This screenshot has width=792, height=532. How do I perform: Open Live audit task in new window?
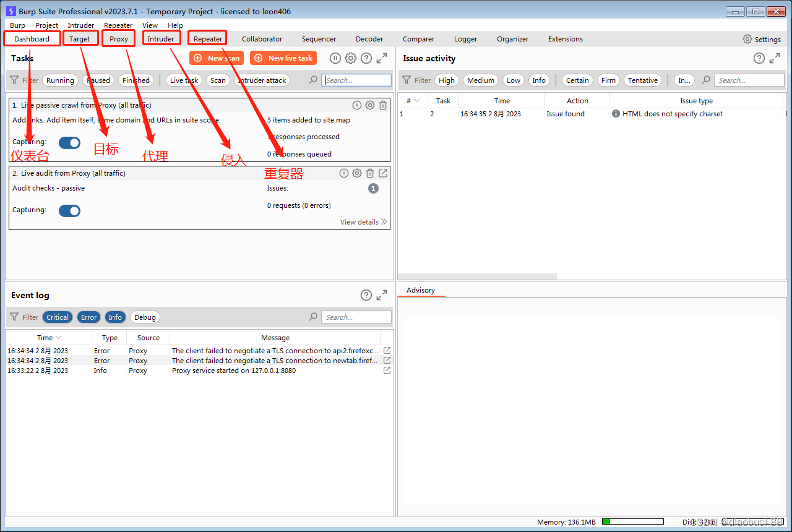pyautogui.click(x=383, y=173)
